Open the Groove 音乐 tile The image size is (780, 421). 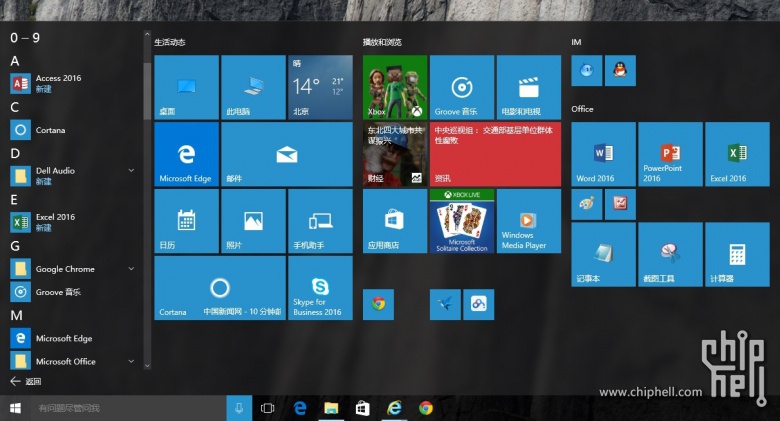[x=462, y=87]
